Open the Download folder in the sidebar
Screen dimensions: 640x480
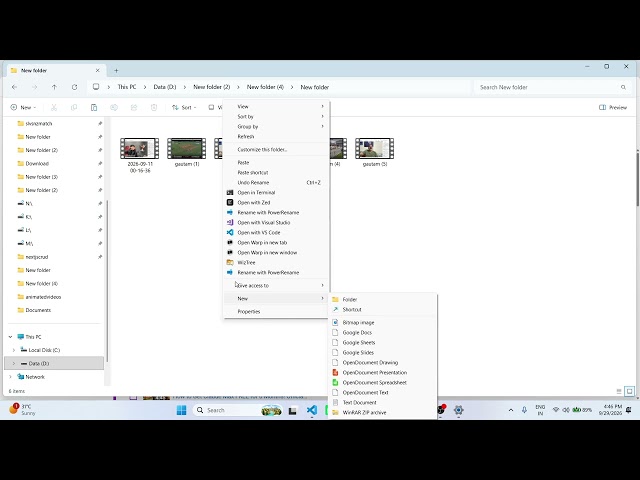tap(37, 164)
